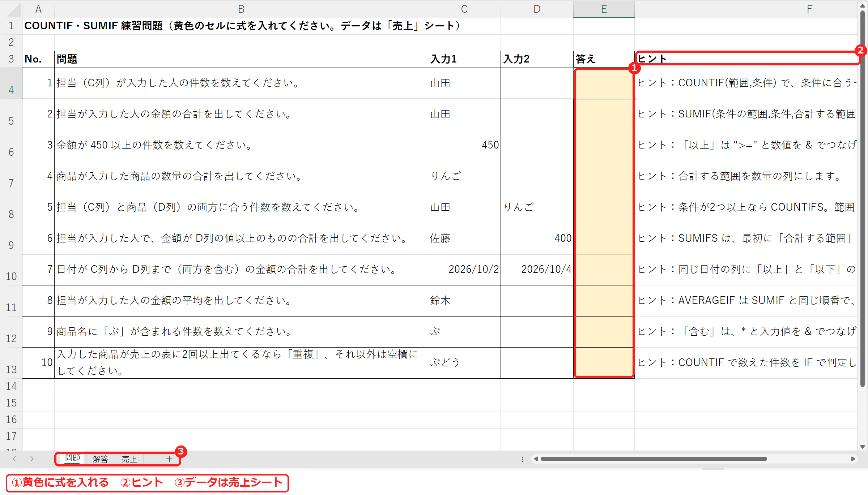This screenshot has width=868, height=495.
Task: Select date cell 2026/10/2
Action: point(464,270)
